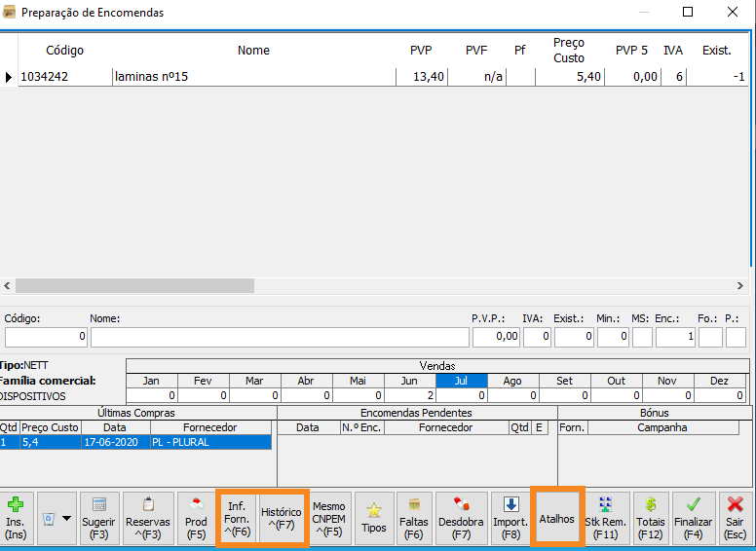This screenshot has width=756, height=551.
Task: Click the Histórico button
Action: (x=283, y=518)
